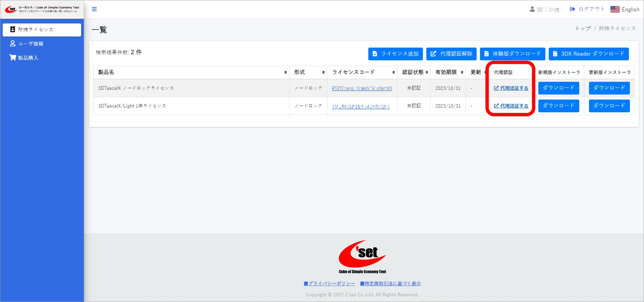The width and height of the screenshot is (644, 302).
Task: Click the logout arrow icon
Action: (572, 9)
